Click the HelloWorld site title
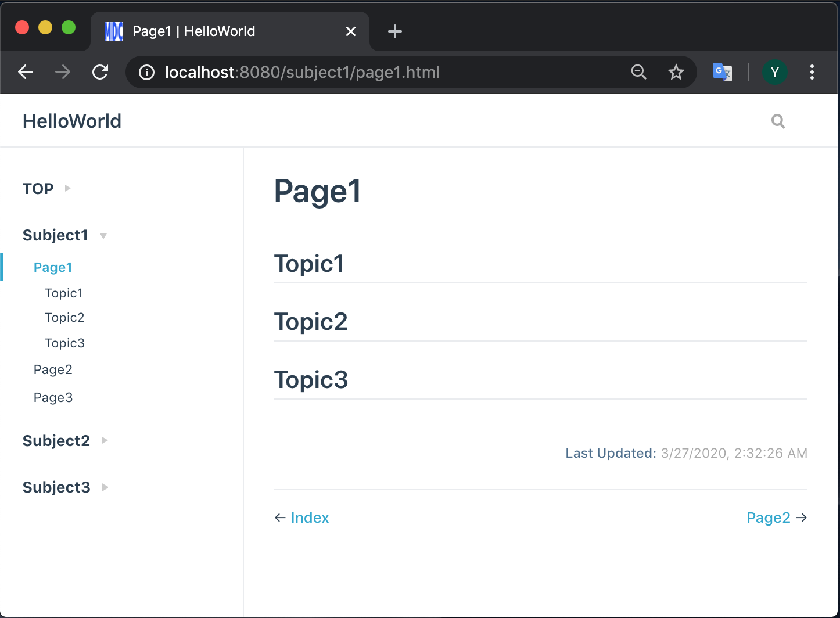The width and height of the screenshot is (840, 618). 72,121
